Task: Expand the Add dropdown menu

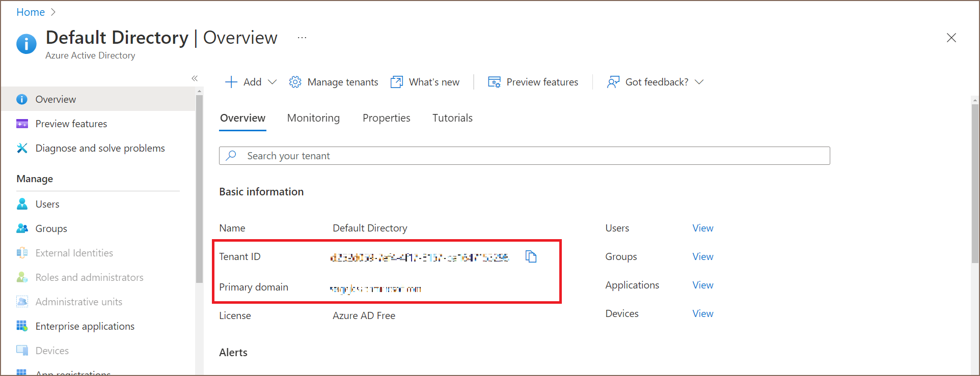Action: pyautogui.click(x=272, y=82)
